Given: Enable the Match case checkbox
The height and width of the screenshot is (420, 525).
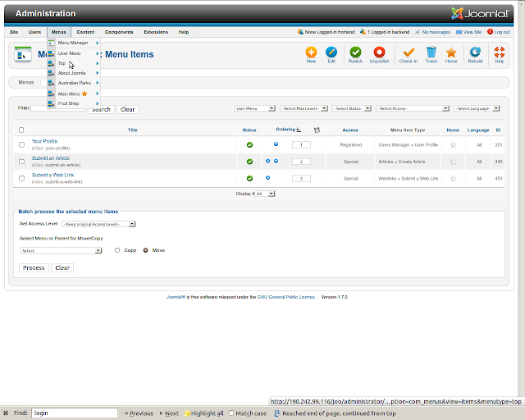Looking at the screenshot, I should click(231, 413).
